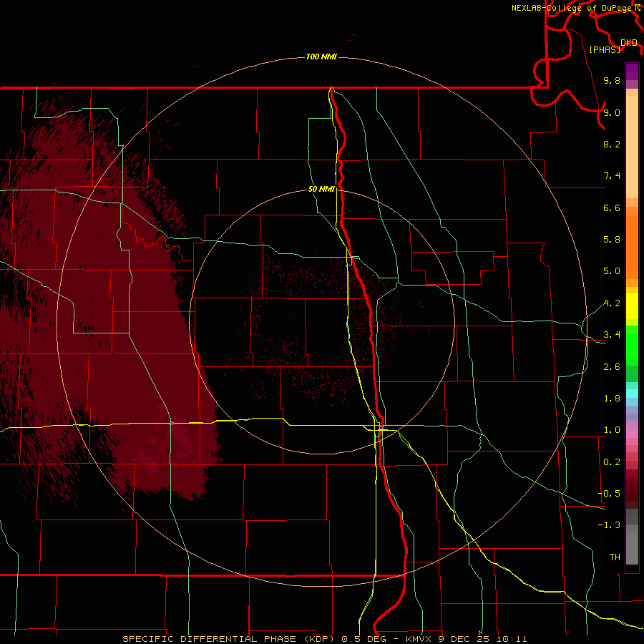The width and height of the screenshot is (644, 644).
Task: Click the cyan segment of the color bar
Action: [632, 394]
